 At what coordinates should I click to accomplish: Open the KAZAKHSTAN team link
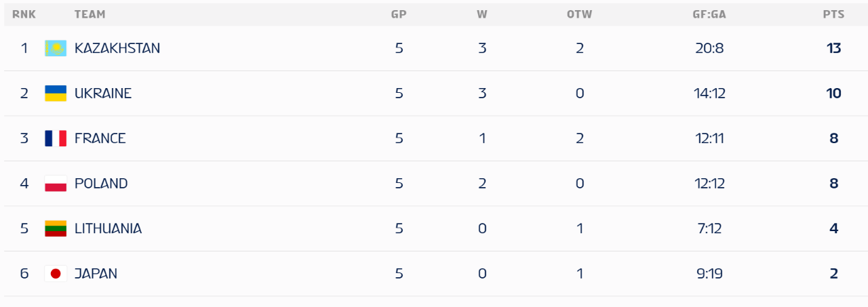point(117,48)
